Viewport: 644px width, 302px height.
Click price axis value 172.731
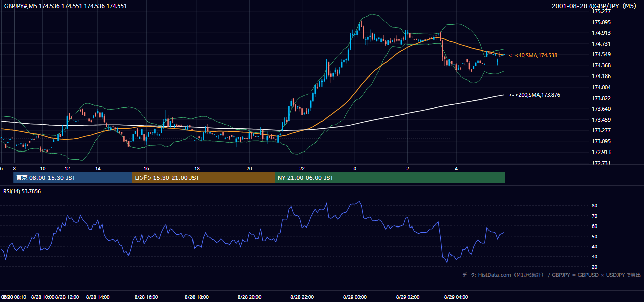click(601, 163)
